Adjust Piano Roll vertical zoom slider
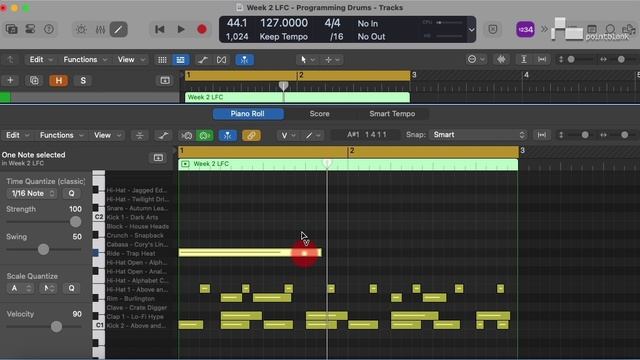The height and width of the screenshot is (360, 640). [584, 135]
